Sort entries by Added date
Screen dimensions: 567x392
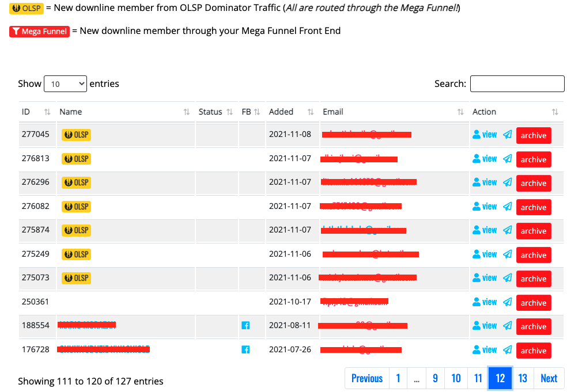310,112
